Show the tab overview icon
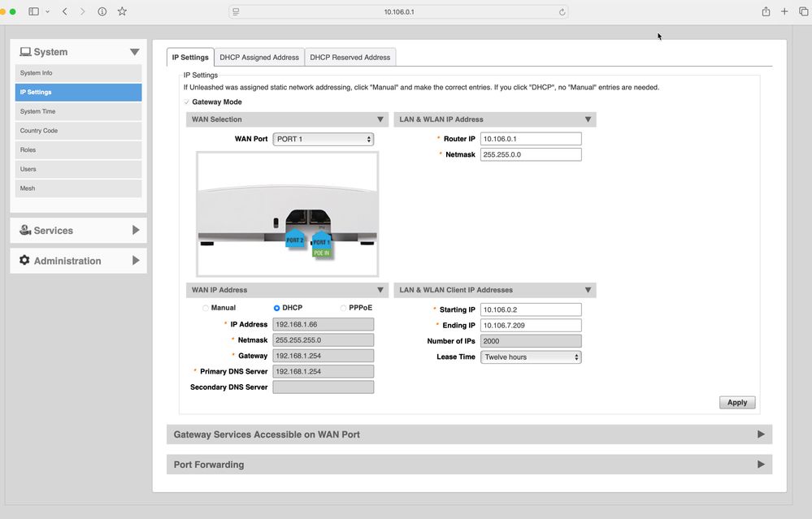The image size is (812, 519). pyautogui.click(x=803, y=11)
